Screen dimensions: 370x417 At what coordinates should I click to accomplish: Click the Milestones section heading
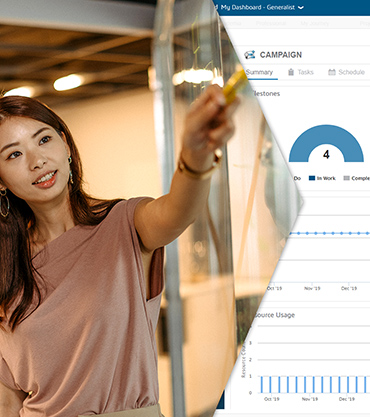click(266, 94)
